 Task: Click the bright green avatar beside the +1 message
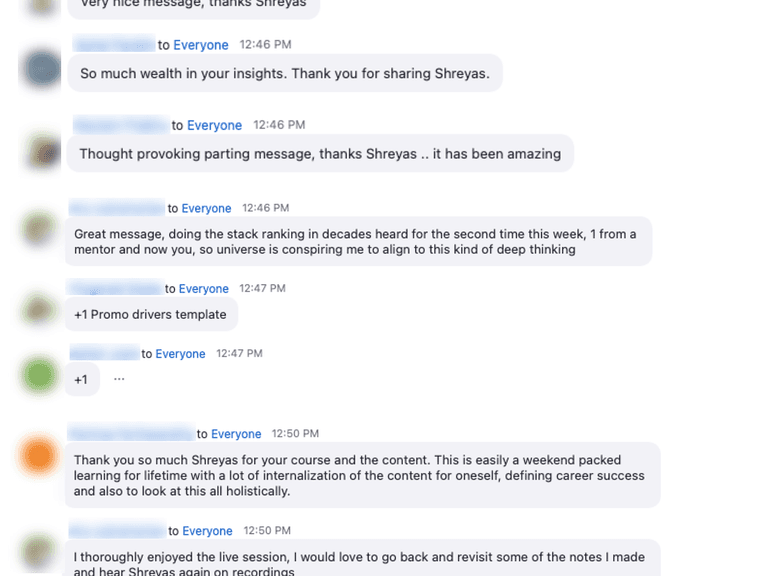pyautogui.click(x=40, y=376)
